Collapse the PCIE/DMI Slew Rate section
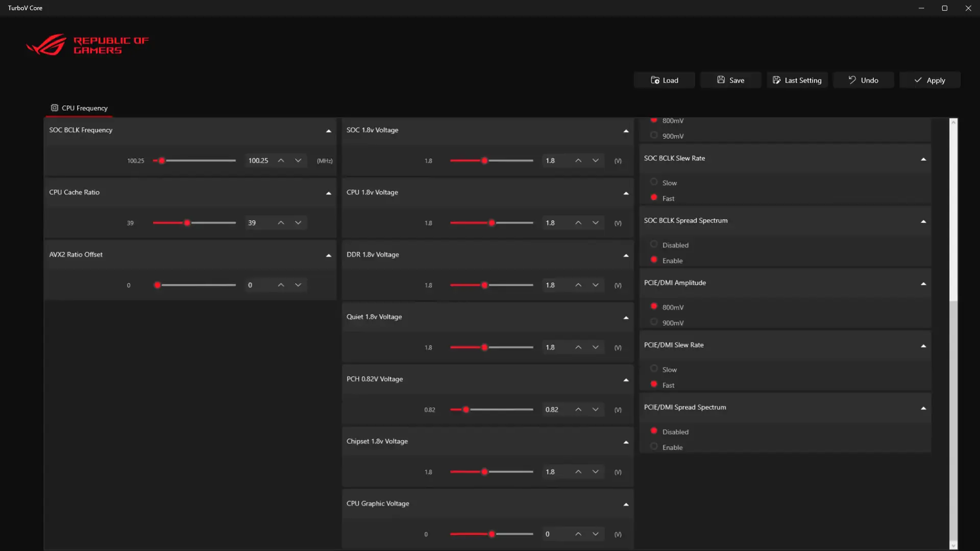This screenshot has height=551, width=980. pyautogui.click(x=923, y=346)
